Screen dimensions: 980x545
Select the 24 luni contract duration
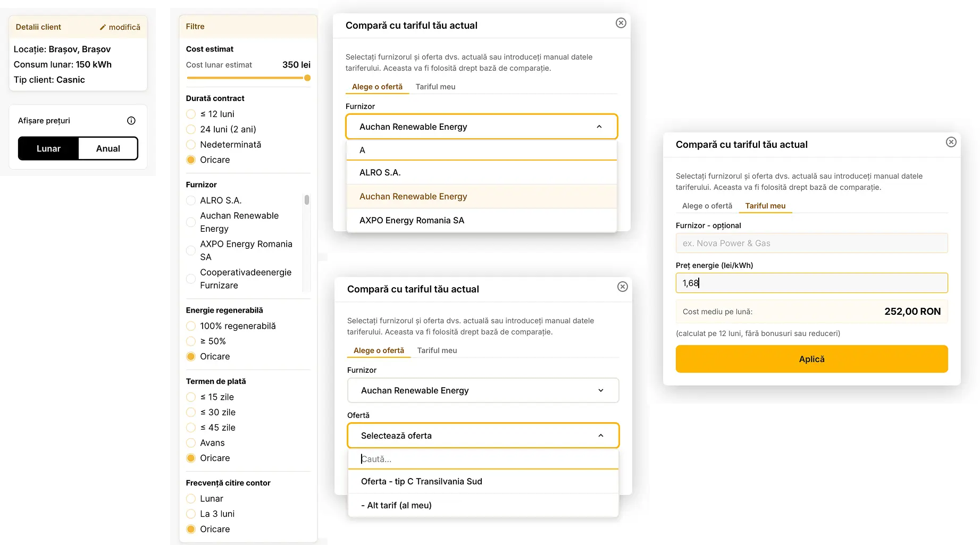coord(191,129)
